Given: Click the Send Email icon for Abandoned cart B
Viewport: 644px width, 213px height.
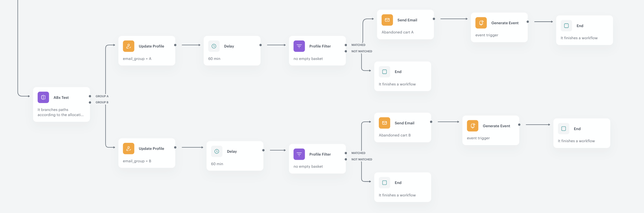Looking at the screenshot, I should [384, 123].
